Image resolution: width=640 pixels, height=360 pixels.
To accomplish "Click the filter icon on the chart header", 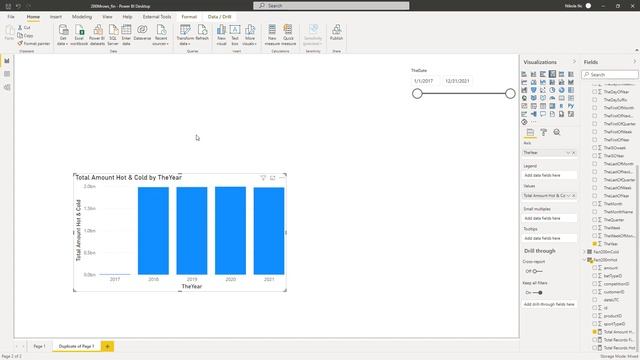I will [263, 178].
